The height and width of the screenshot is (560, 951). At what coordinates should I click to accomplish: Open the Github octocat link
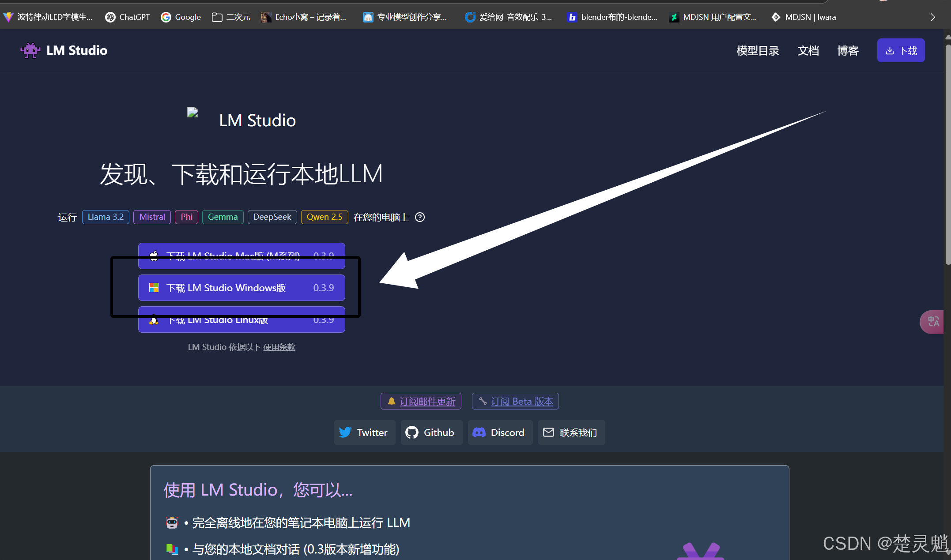coord(431,432)
